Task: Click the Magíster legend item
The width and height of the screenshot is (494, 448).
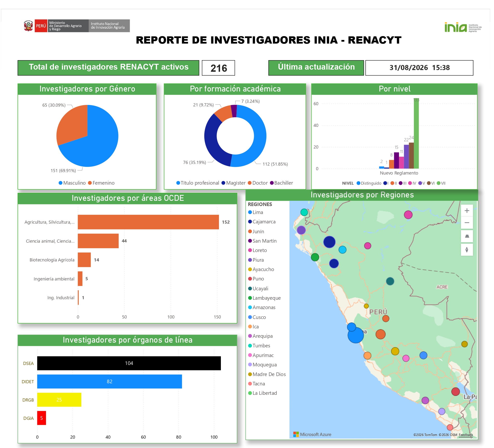Action: coord(233,183)
